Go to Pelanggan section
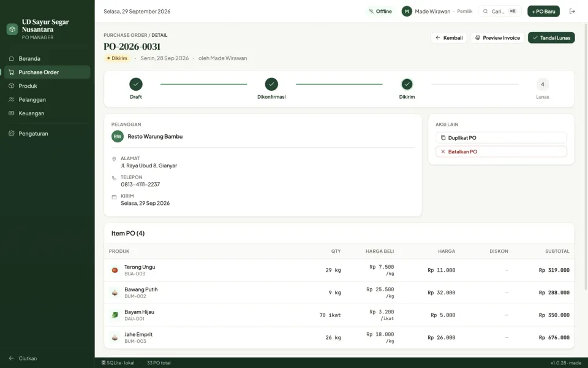Viewport: 588px width, 368px height. (x=47, y=99)
